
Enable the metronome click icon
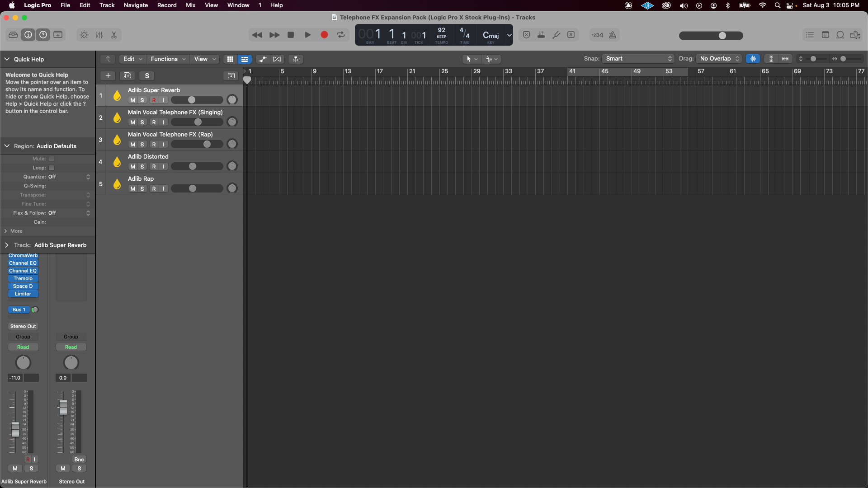(x=613, y=35)
